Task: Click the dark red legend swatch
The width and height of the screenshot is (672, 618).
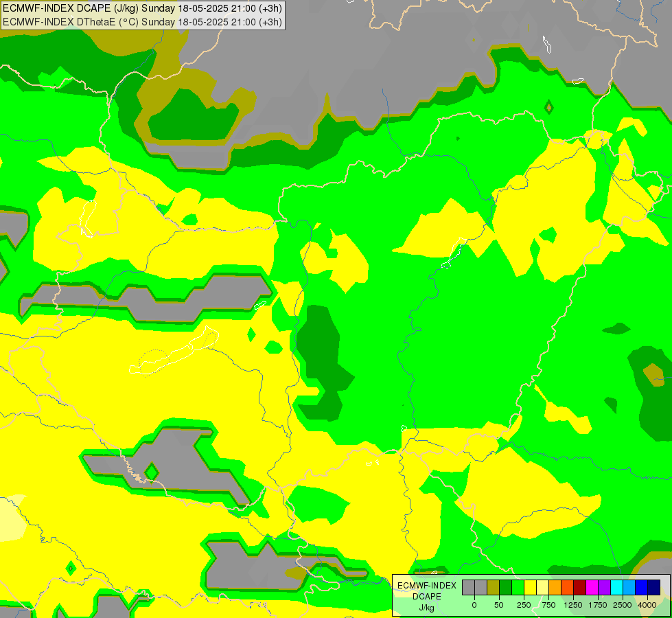Action: pyautogui.click(x=579, y=587)
